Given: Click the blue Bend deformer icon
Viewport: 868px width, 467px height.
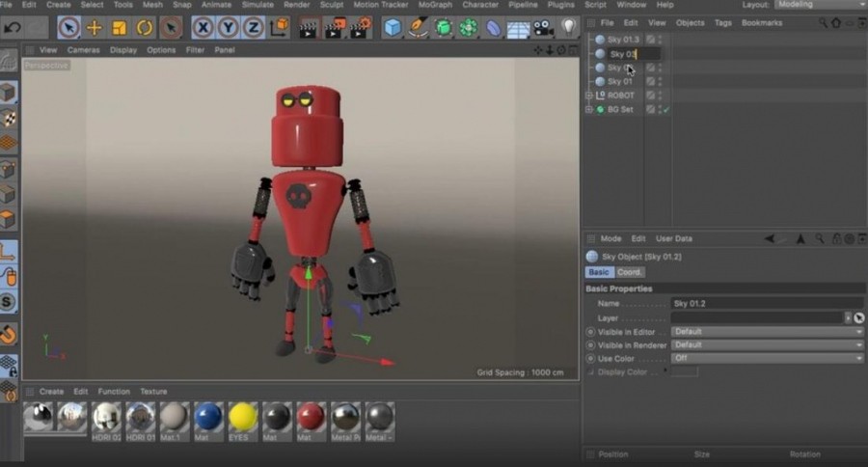Looking at the screenshot, I should (493, 28).
